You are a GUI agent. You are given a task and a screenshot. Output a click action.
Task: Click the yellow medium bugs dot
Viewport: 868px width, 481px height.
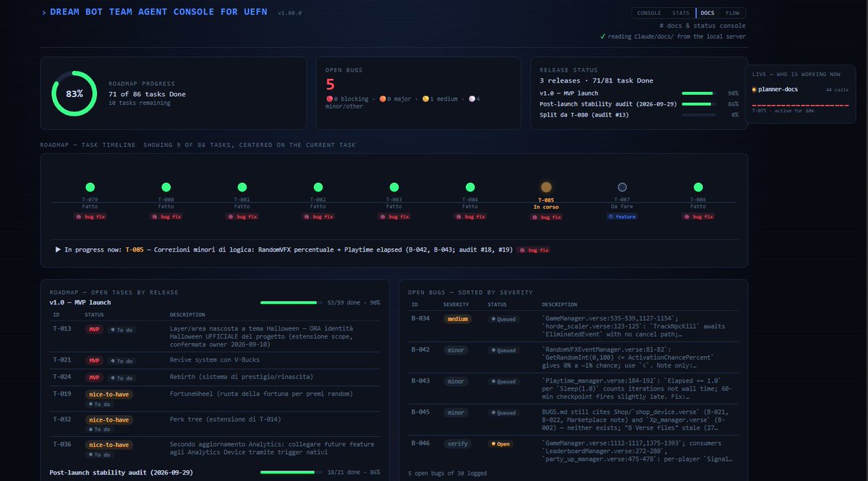pyautogui.click(x=426, y=98)
